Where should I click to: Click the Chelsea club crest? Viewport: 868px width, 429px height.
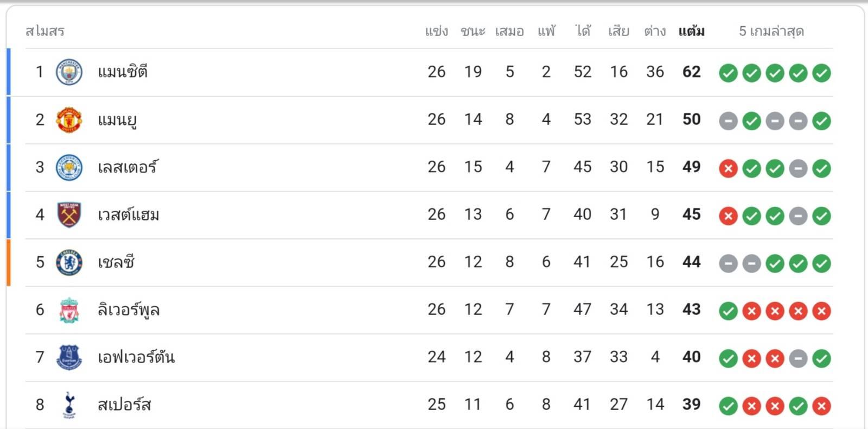[69, 262]
